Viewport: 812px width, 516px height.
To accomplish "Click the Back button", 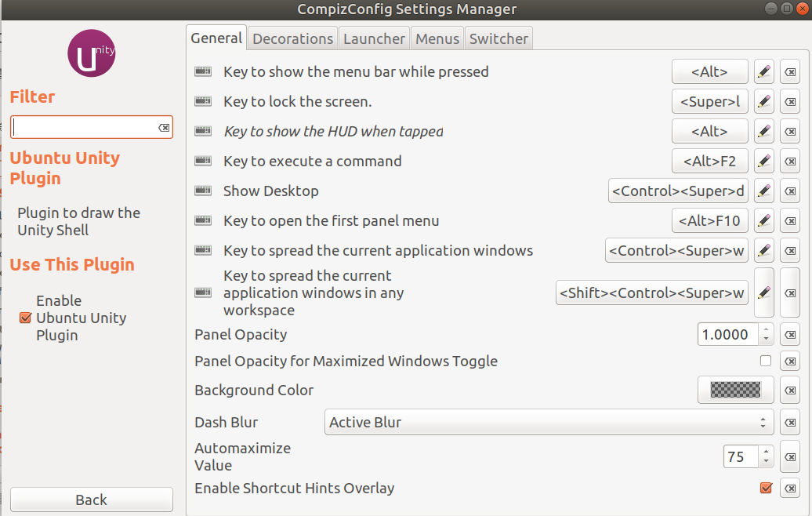I will tap(91, 500).
